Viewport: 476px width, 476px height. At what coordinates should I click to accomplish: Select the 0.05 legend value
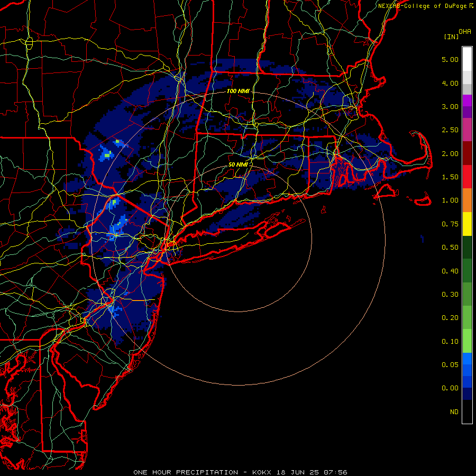coord(450,364)
